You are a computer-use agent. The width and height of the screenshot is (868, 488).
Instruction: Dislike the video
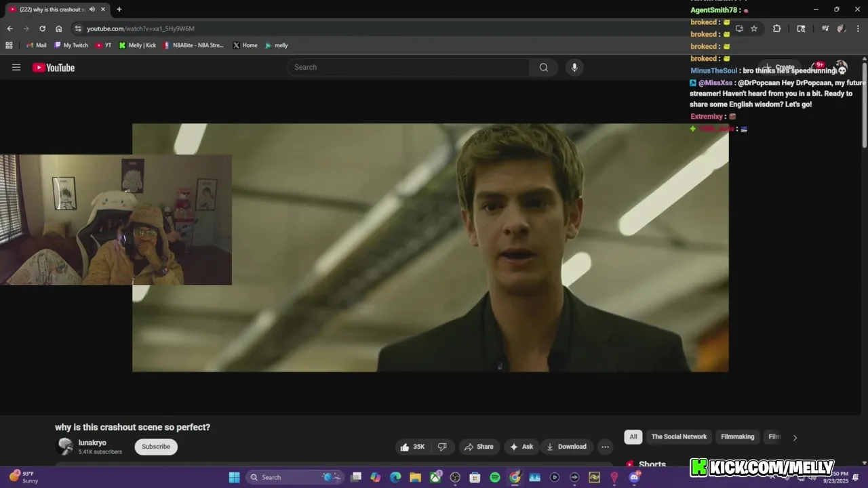(x=442, y=447)
